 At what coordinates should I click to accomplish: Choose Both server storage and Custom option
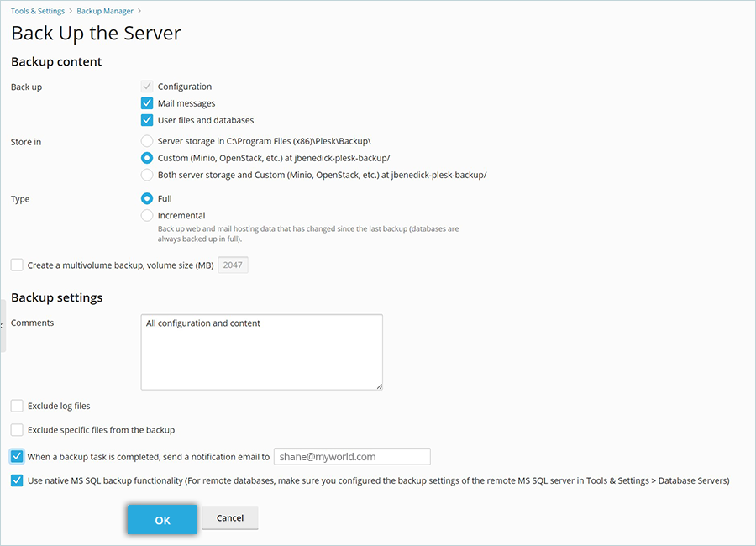coord(147,175)
